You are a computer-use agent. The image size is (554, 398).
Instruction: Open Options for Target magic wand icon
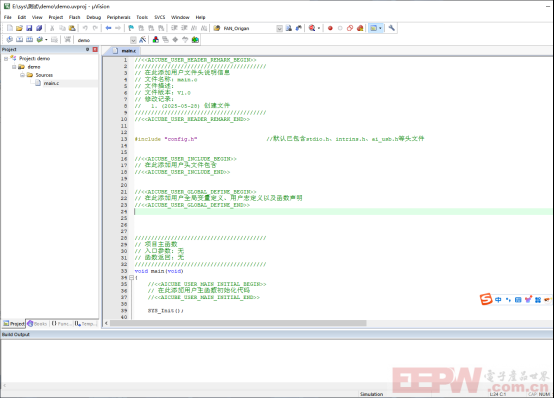[x=142, y=40]
